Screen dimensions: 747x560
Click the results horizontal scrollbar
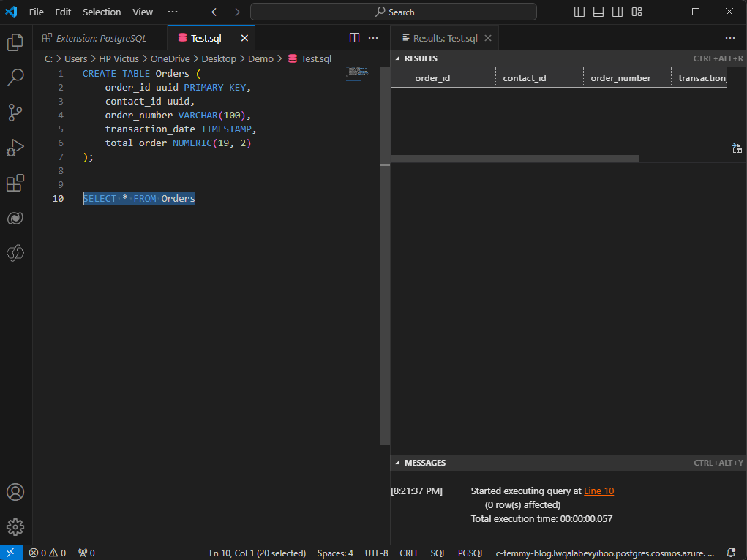(x=514, y=159)
